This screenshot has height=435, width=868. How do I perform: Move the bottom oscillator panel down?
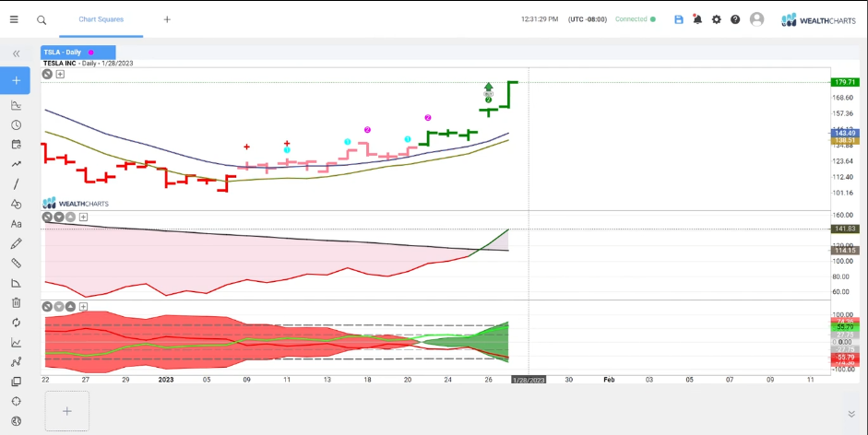(59, 306)
